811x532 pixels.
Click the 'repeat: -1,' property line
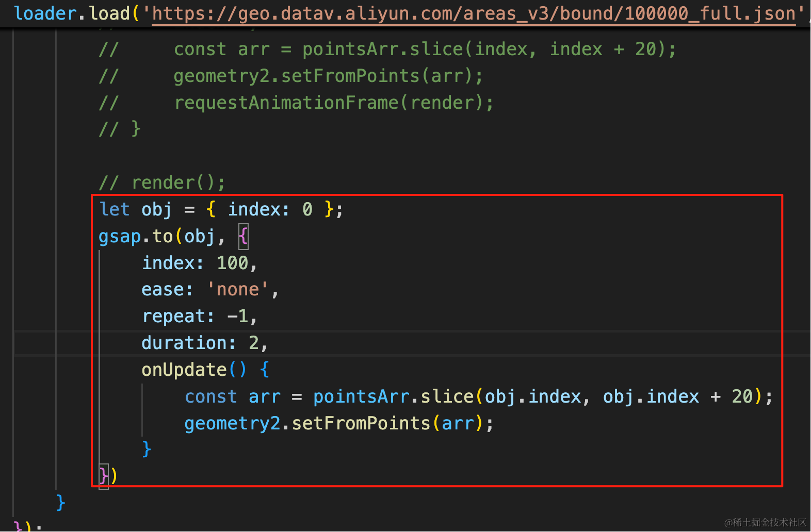200,317
